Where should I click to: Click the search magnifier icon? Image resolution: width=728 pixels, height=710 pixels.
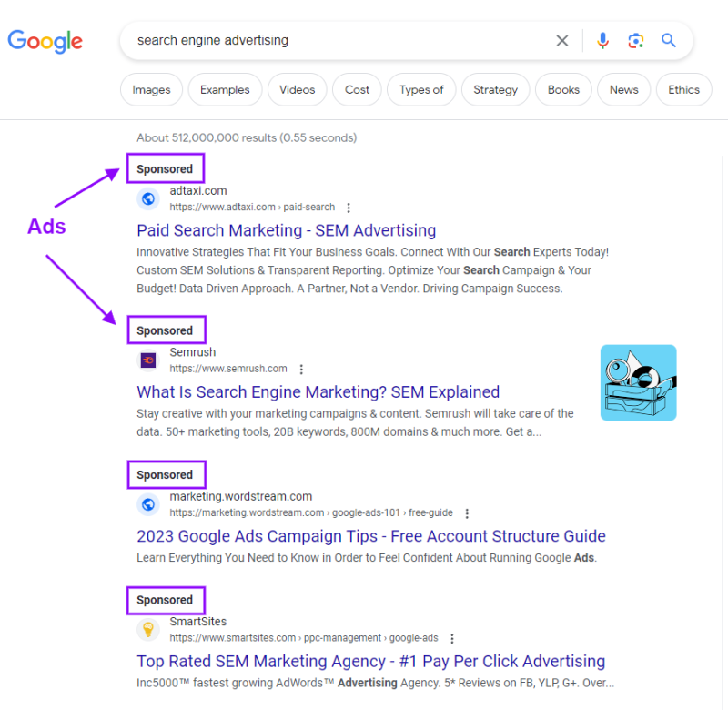(669, 40)
